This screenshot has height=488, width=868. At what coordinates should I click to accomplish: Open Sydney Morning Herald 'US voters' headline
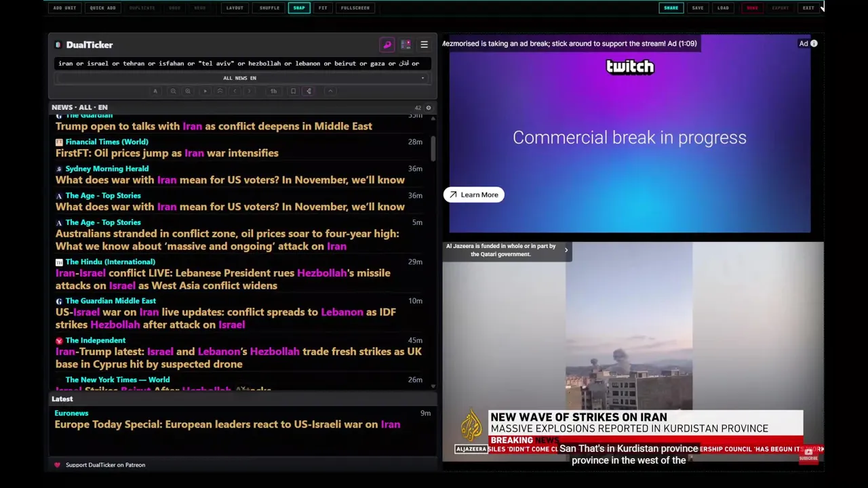pyautogui.click(x=230, y=180)
